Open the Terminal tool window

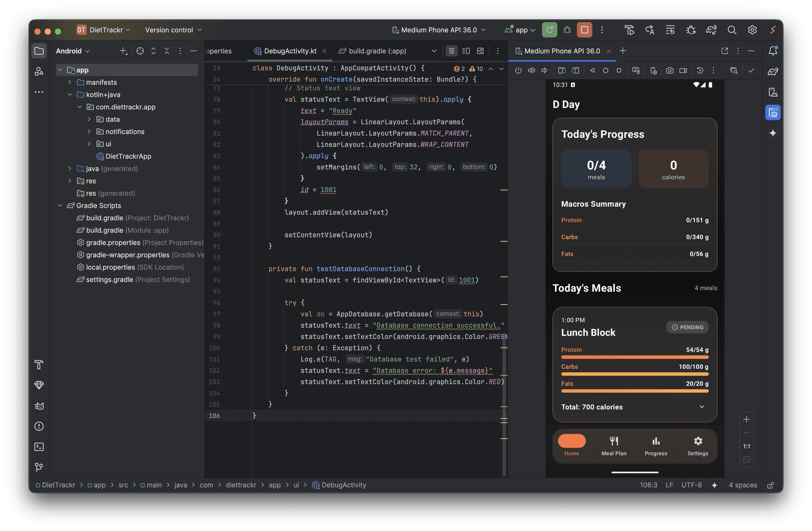pos(39,446)
